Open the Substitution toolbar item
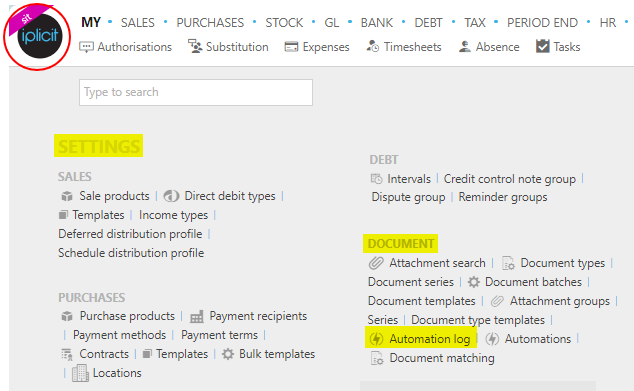This screenshot has height=391, width=634. [228, 47]
